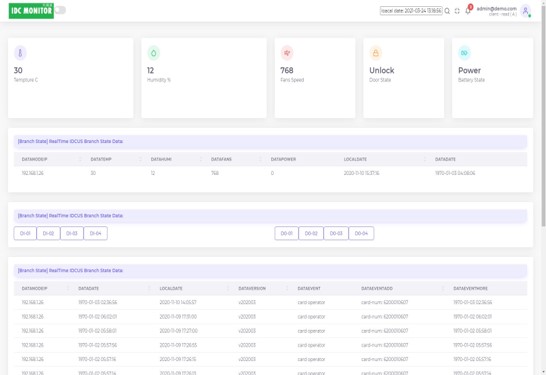Screen dimensions: 546x375
Task: Sort events table by DATAEVENT column
Action: pyautogui.click(x=309, y=288)
